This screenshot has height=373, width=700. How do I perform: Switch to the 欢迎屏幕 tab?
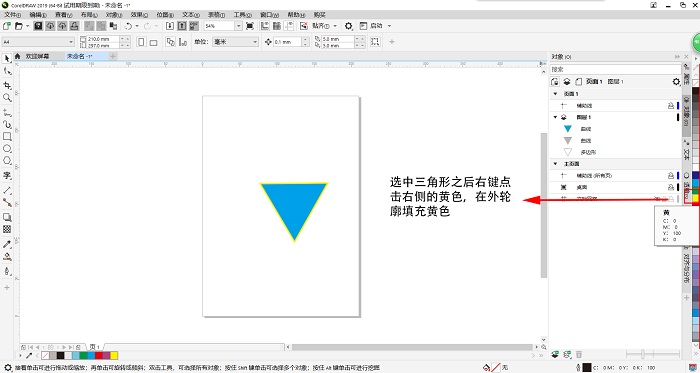tap(38, 56)
